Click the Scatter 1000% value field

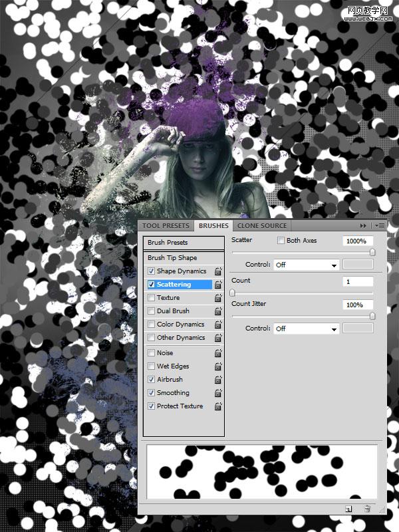[x=358, y=241]
